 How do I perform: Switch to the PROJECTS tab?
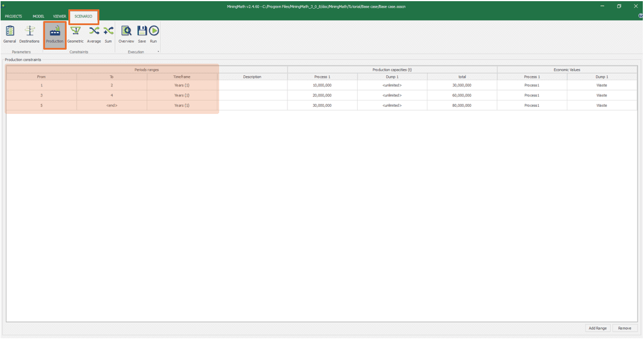click(x=15, y=16)
